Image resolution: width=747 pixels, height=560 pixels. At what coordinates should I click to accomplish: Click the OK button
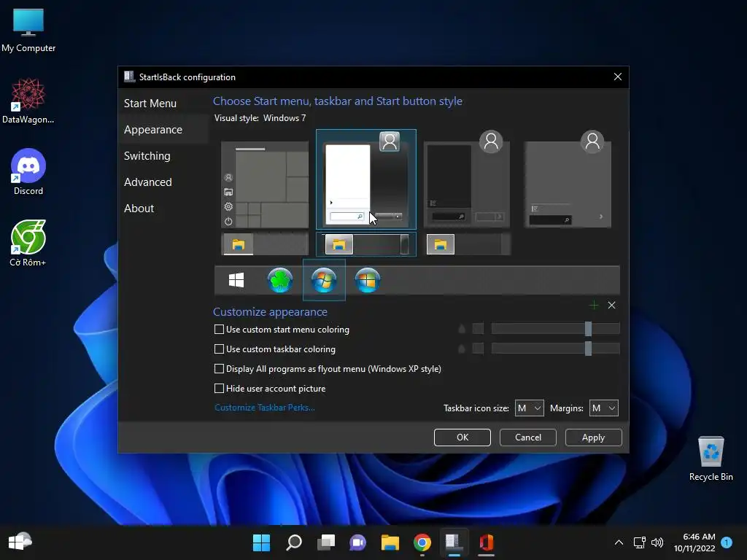point(462,437)
